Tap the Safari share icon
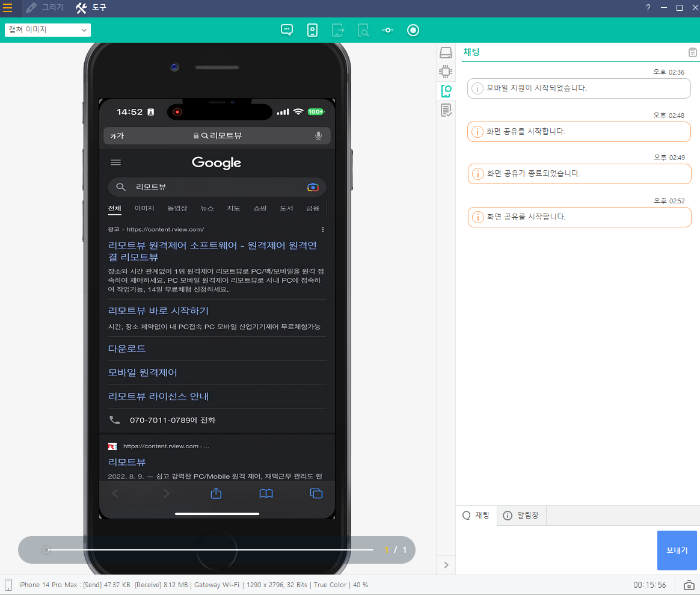Viewport: 700px width, 595px height. (216, 493)
